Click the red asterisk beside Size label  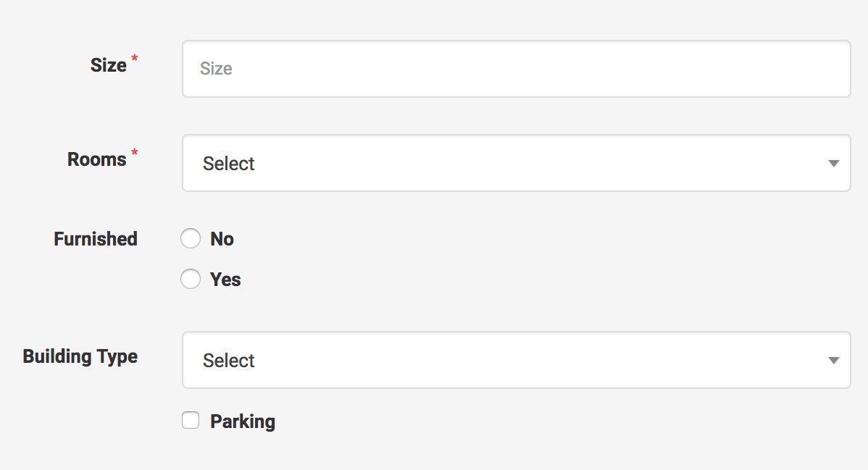135,59
